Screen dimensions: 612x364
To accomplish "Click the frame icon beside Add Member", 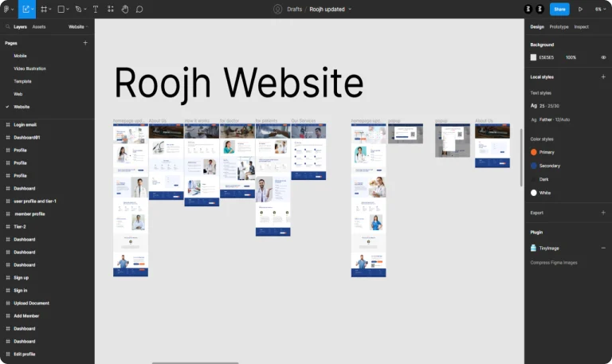I will (x=8, y=316).
